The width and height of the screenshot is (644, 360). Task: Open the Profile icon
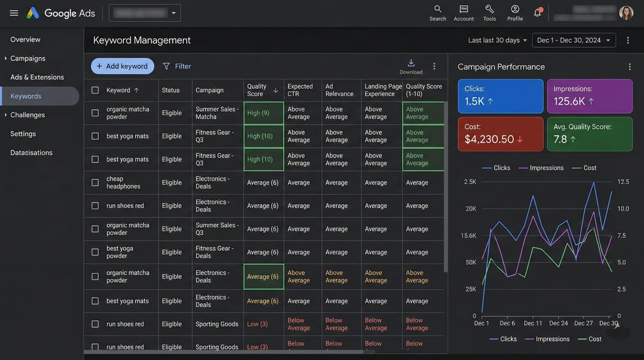pos(515,10)
